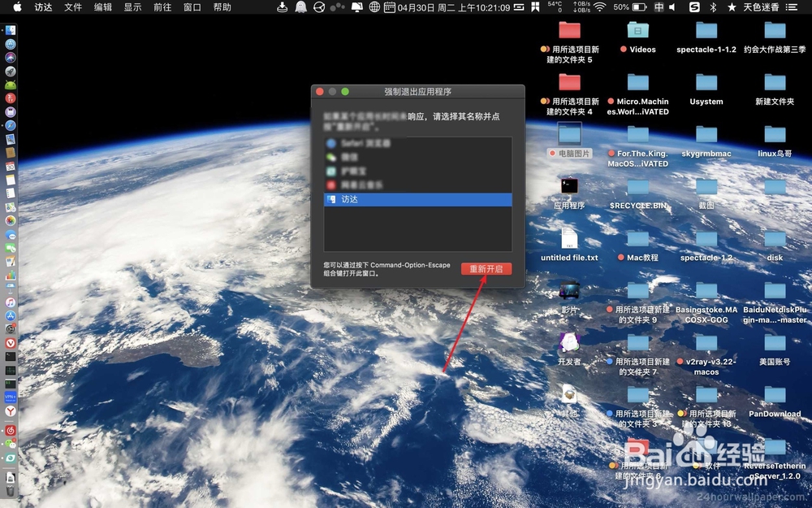Open the VPN Plus icon in the Dock
The width and height of the screenshot is (812, 508).
11,397
